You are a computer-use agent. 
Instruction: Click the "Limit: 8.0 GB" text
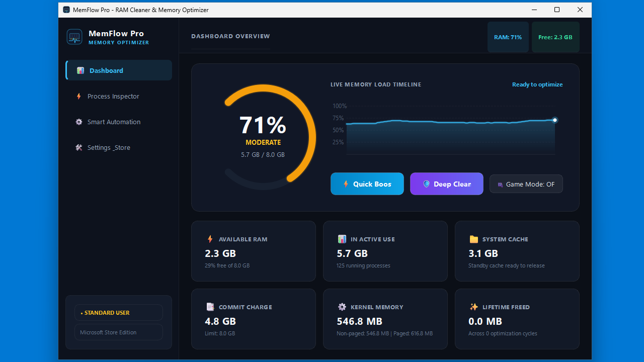pyautogui.click(x=220, y=333)
